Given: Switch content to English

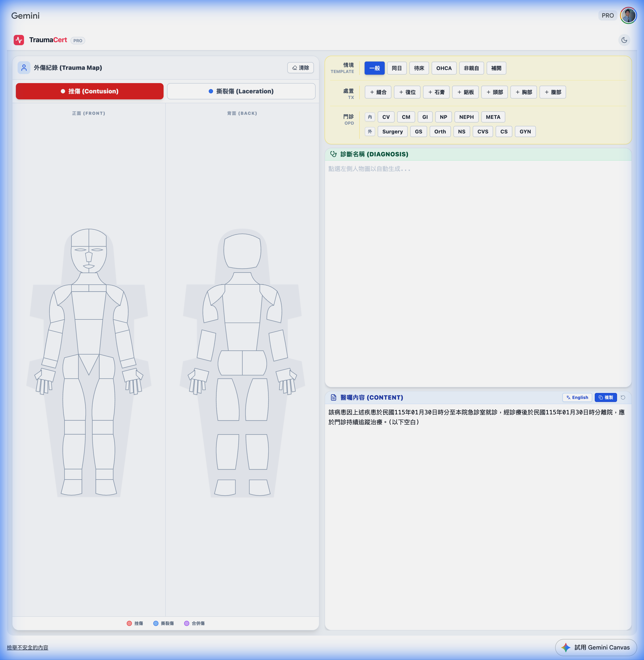Looking at the screenshot, I should click(577, 397).
